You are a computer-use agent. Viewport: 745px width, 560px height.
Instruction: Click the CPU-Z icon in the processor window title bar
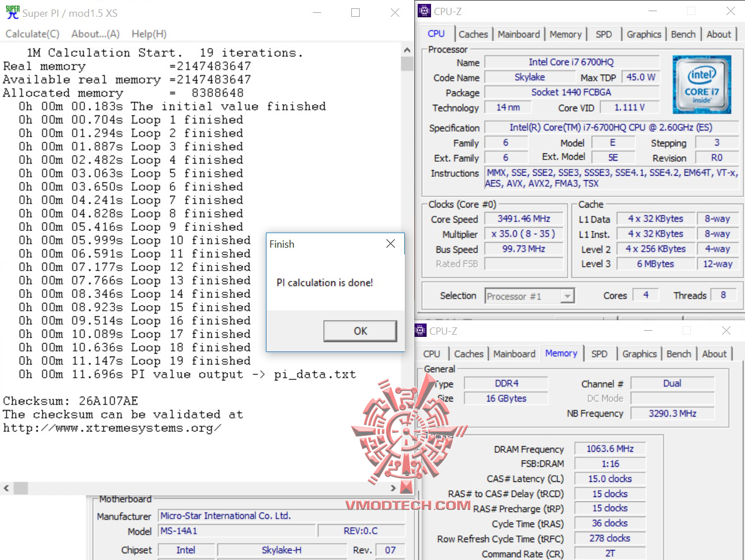pyautogui.click(x=424, y=11)
